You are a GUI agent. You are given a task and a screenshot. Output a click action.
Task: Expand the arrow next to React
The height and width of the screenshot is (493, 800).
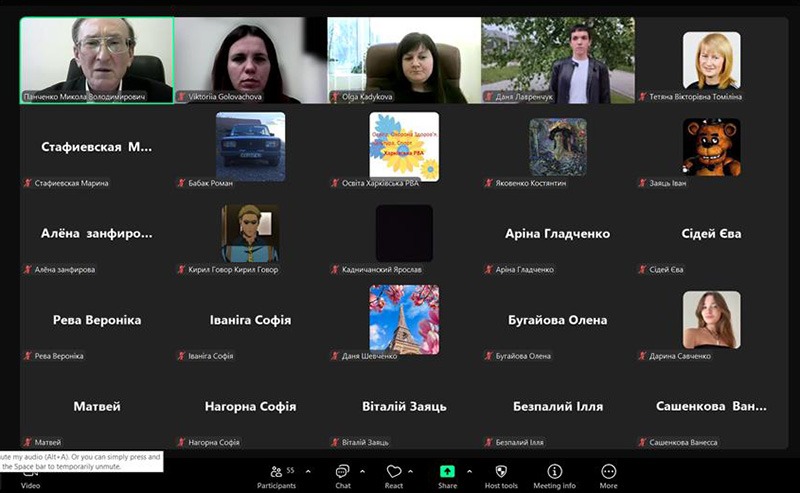tap(415, 471)
